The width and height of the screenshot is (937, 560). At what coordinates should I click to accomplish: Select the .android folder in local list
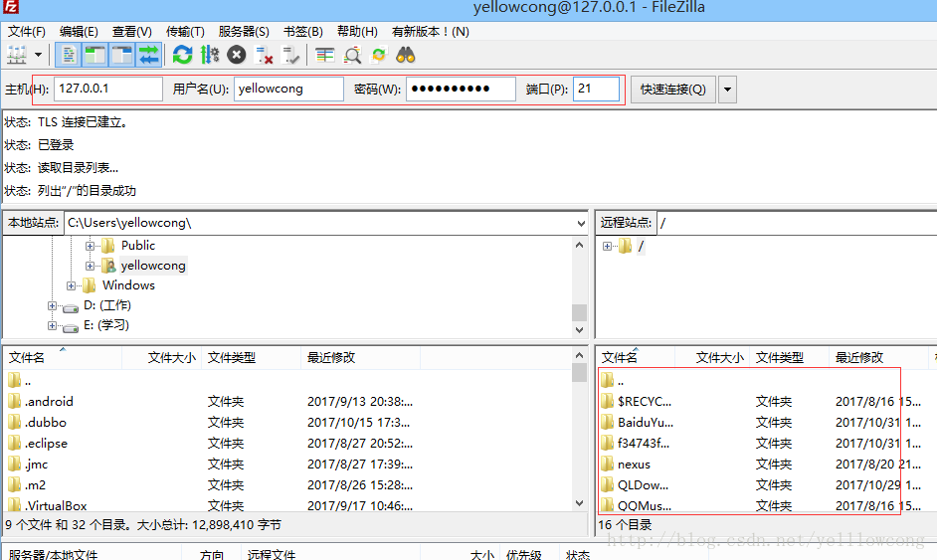coord(49,401)
